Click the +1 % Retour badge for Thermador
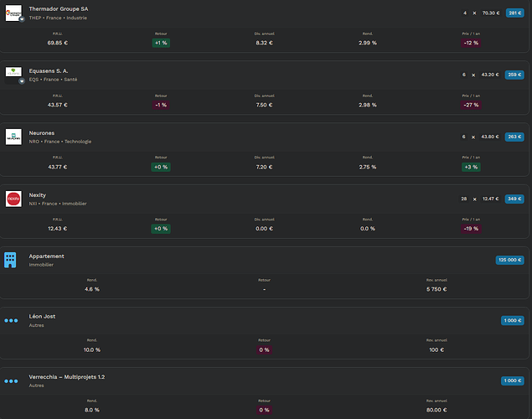This screenshot has width=532, height=419. [161, 43]
